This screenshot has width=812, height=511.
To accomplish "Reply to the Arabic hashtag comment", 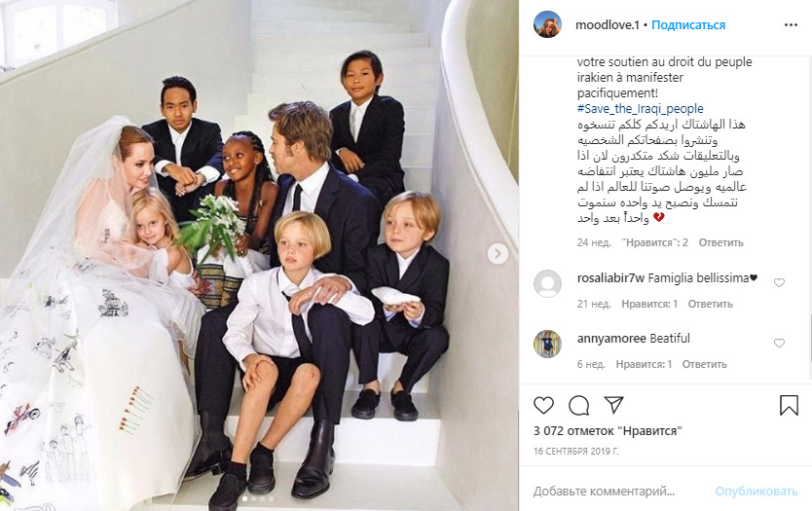I will tap(720, 242).
